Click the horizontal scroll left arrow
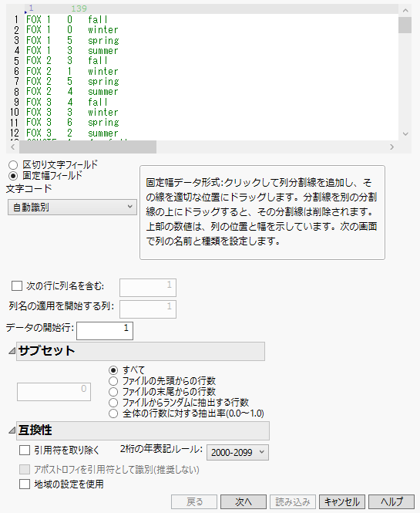Screen dimensions: 420x513 [13, 147]
